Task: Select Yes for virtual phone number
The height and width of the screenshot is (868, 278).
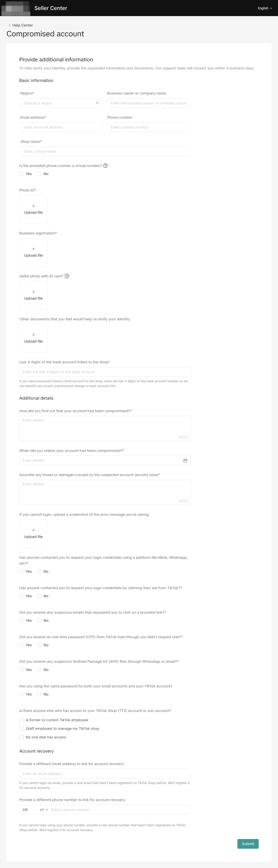Action: [22, 174]
